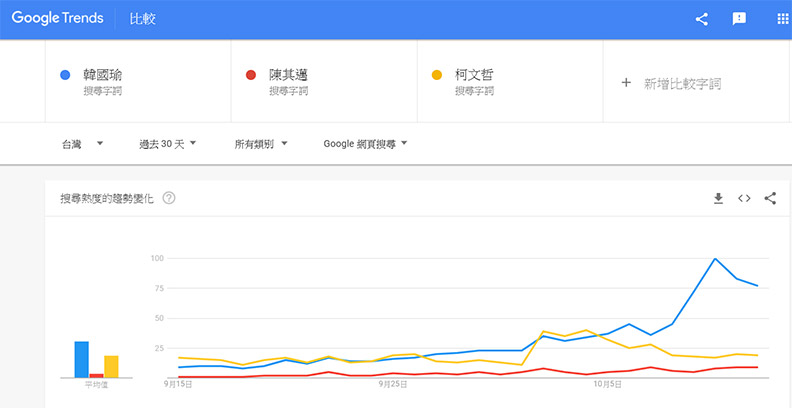Click the yellow dot beside 柯文哲

click(436, 75)
